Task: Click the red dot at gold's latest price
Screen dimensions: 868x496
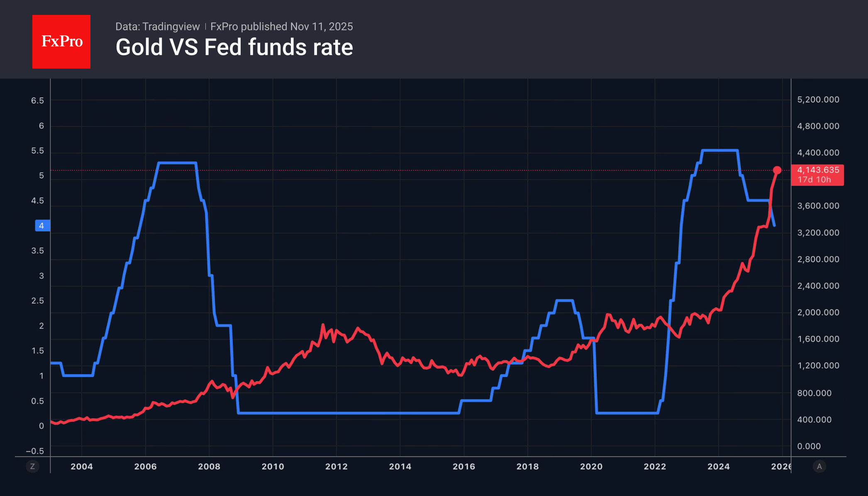Action: point(777,170)
